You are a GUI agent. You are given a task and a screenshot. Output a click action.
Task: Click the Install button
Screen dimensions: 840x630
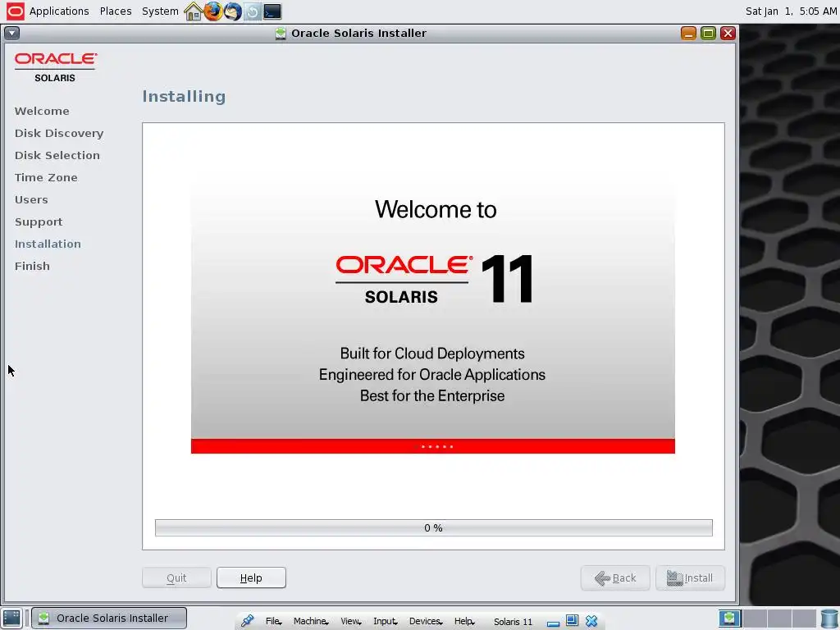(690, 577)
